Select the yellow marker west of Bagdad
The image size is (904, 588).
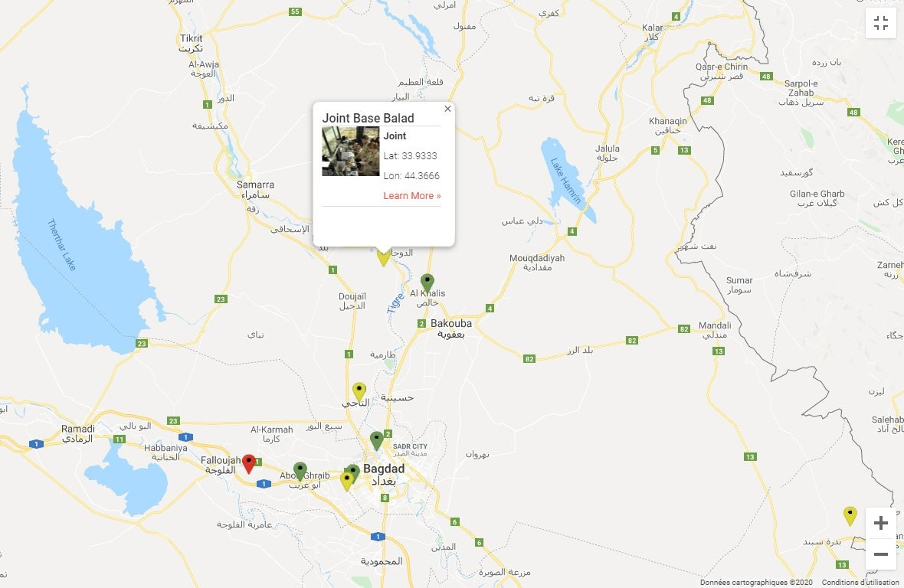pyautogui.click(x=346, y=482)
